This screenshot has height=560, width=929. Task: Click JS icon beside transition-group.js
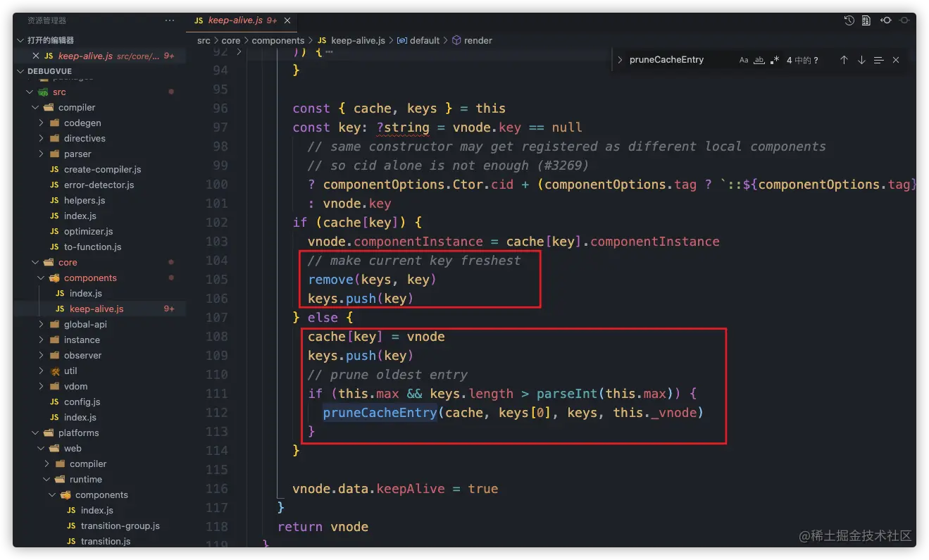point(71,526)
